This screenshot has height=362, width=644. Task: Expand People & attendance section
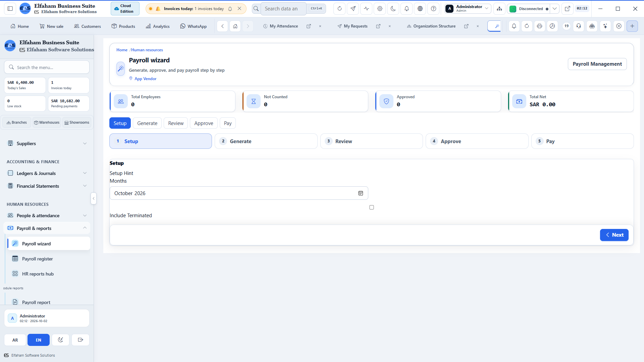47,216
